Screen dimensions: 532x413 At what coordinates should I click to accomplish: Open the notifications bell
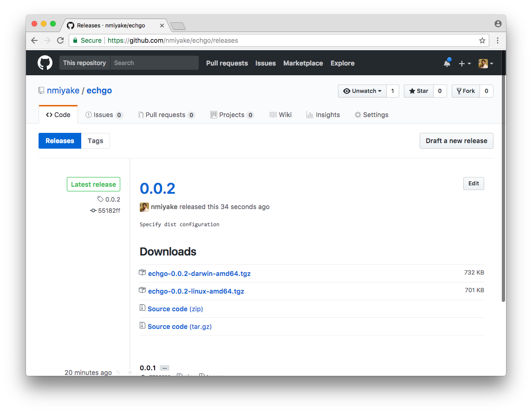coord(447,63)
